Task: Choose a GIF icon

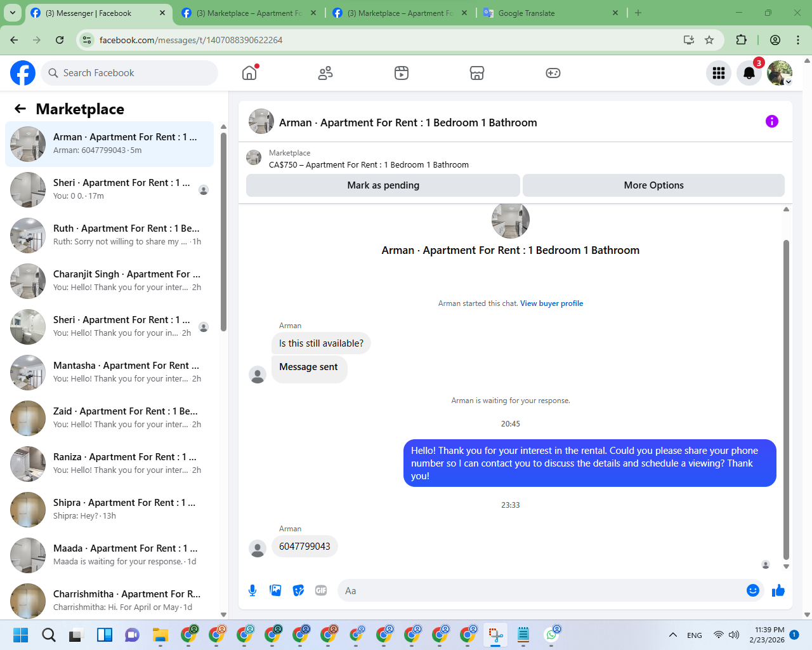Action: 321,590
